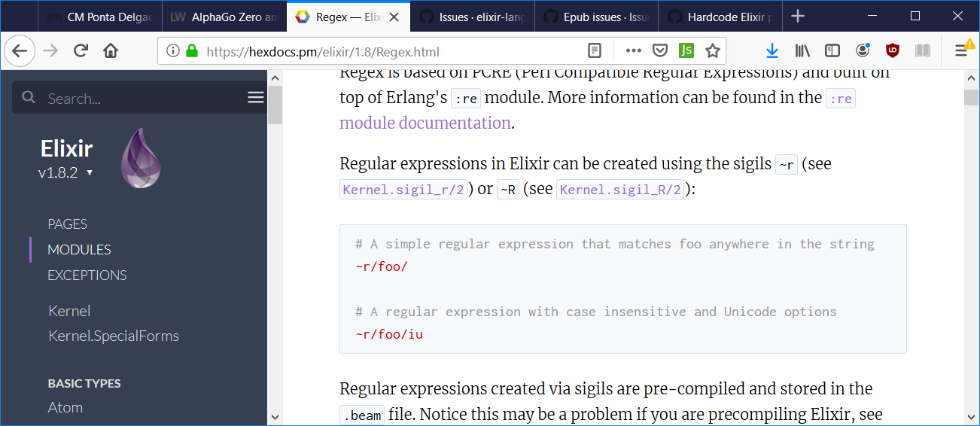
Task: Toggle reader view in address bar
Action: (x=595, y=51)
